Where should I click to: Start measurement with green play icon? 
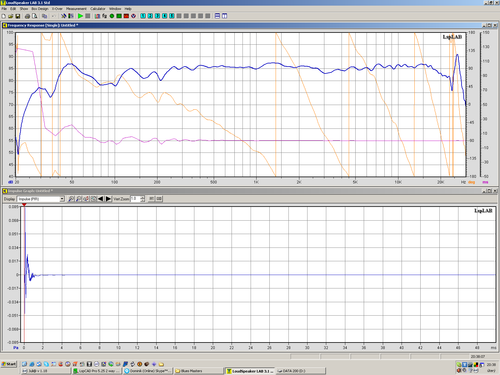[80, 16]
